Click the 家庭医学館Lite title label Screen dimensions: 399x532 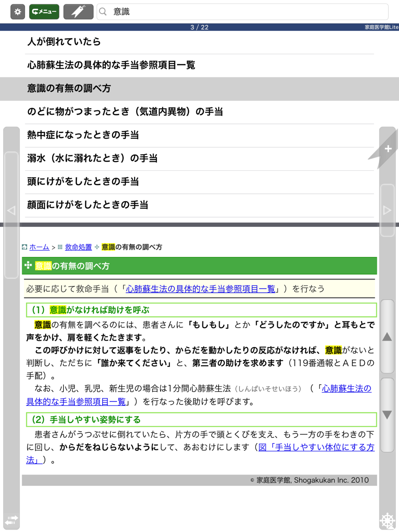tap(381, 27)
